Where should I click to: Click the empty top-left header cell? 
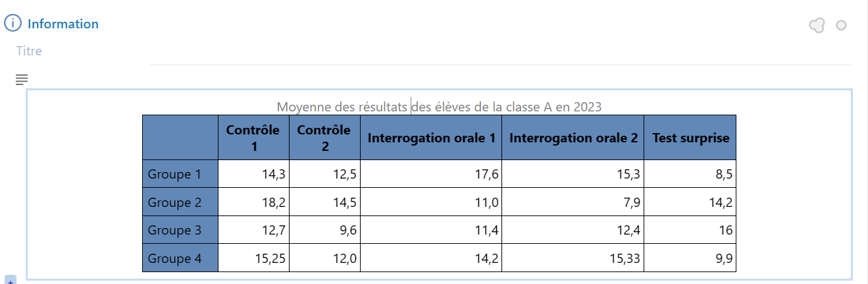180,138
